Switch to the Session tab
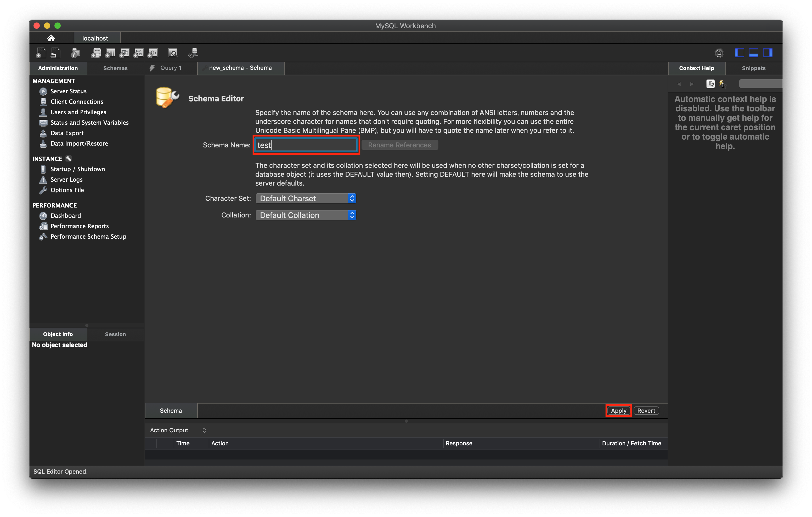Screen dimensions: 812x517 [x=115, y=334]
